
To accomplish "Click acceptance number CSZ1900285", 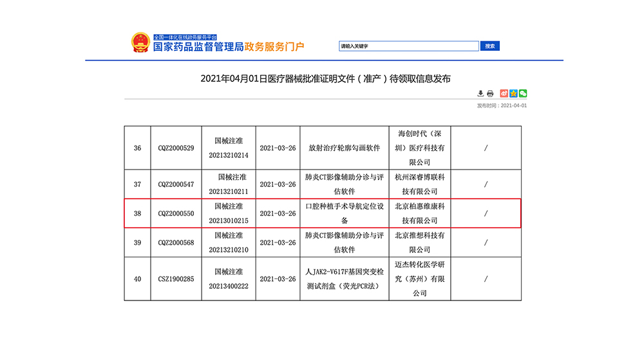I will 176,279.
